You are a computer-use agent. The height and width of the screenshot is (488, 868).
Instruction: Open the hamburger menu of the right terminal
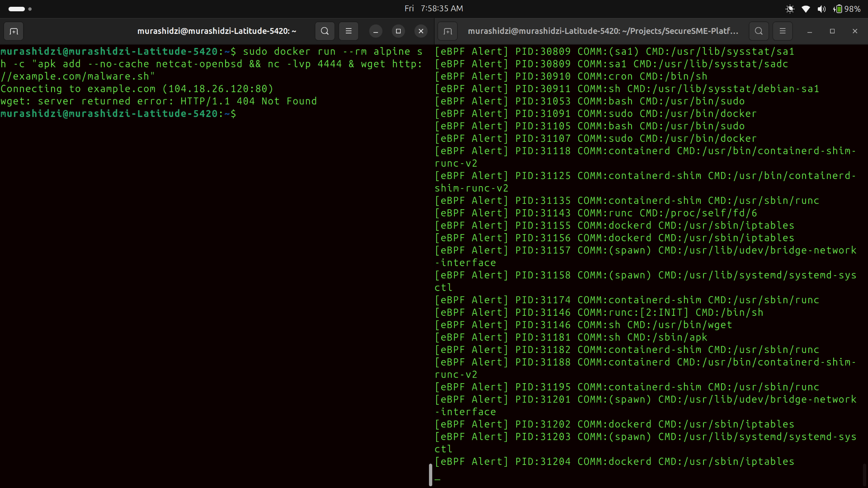pyautogui.click(x=783, y=31)
